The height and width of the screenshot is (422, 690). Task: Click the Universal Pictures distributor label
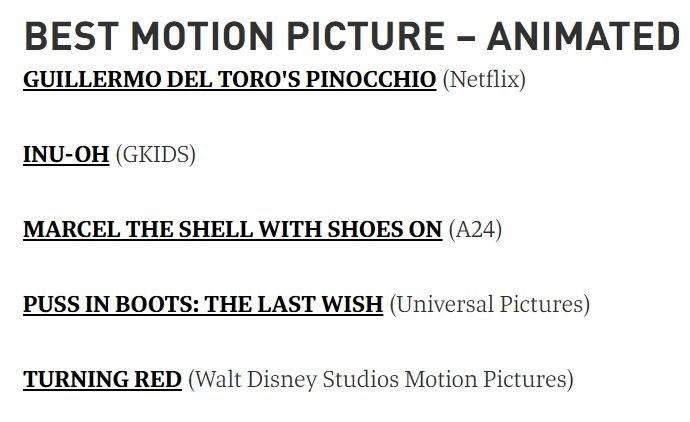pos(489,304)
